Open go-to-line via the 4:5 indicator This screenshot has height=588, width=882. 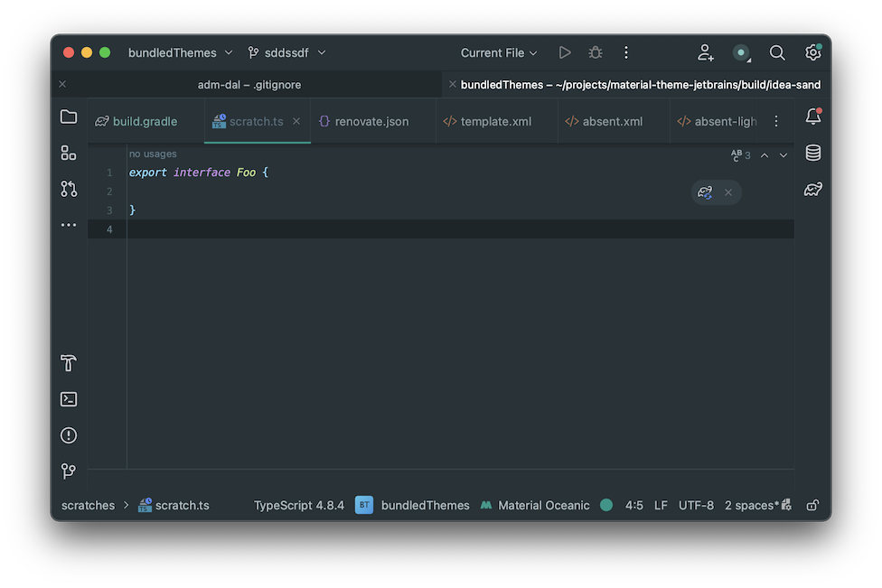coord(633,505)
